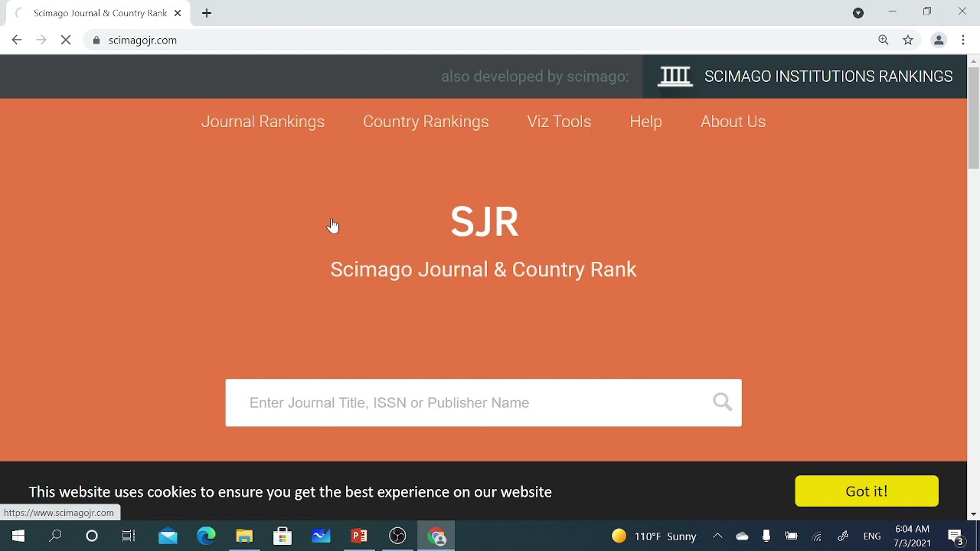Click scrollbar down arrow
This screenshot has height=551, width=980.
974,514
